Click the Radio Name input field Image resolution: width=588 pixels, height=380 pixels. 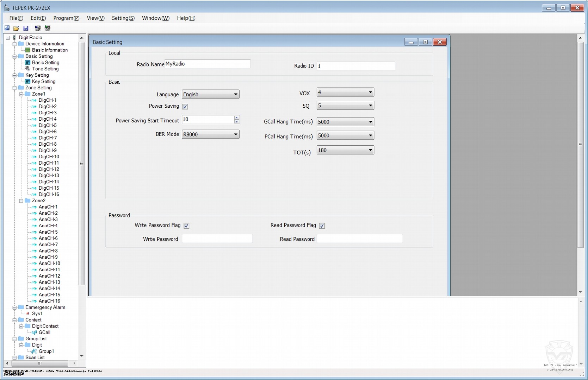coord(208,64)
